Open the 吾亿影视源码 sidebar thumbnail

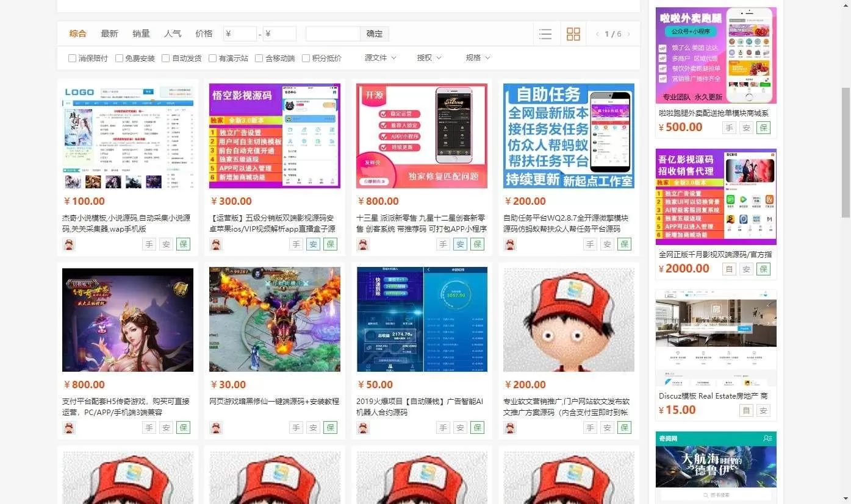pos(716,197)
